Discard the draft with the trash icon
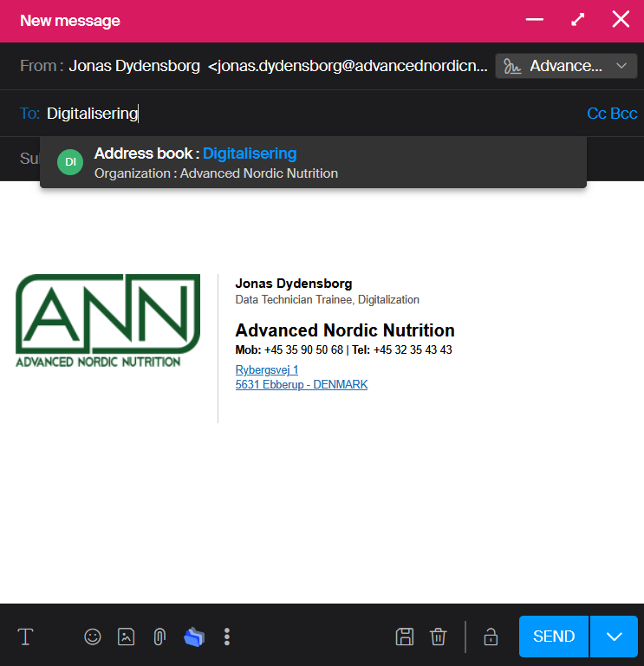Image resolution: width=644 pixels, height=666 pixels. pyautogui.click(x=439, y=637)
